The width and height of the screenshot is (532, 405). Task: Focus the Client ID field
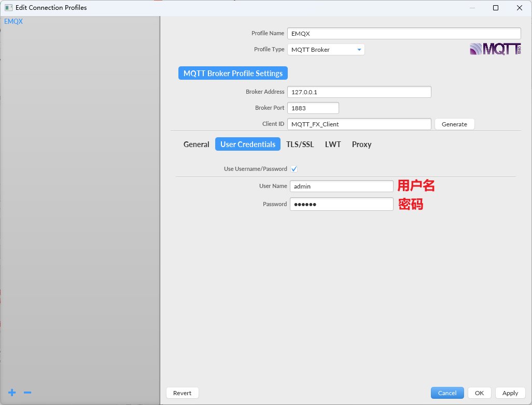pyautogui.click(x=359, y=124)
